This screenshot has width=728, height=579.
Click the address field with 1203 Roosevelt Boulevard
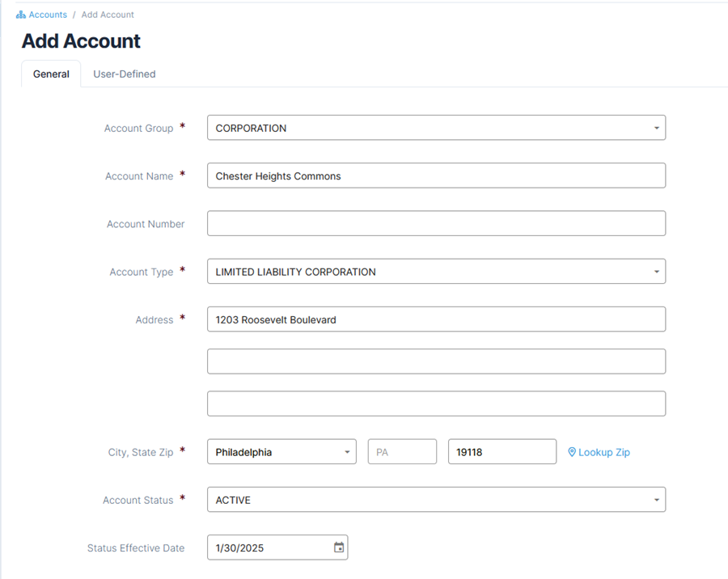(437, 319)
